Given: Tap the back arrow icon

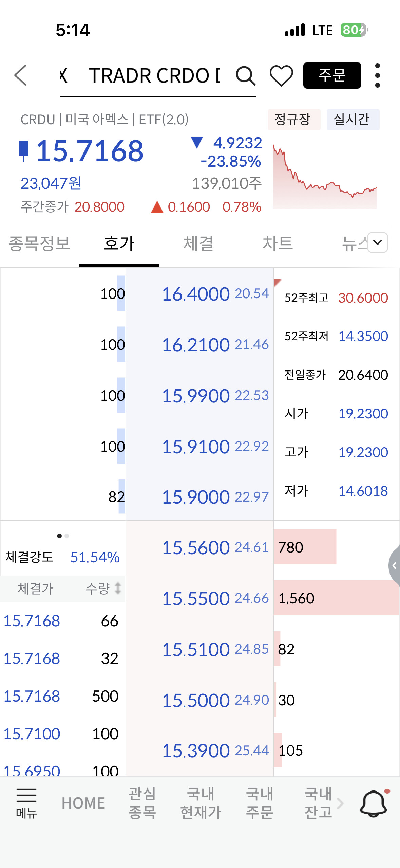Looking at the screenshot, I should (x=20, y=75).
